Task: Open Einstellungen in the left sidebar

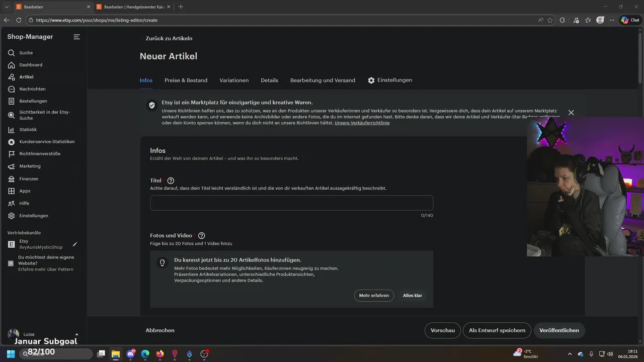Action: (x=34, y=216)
